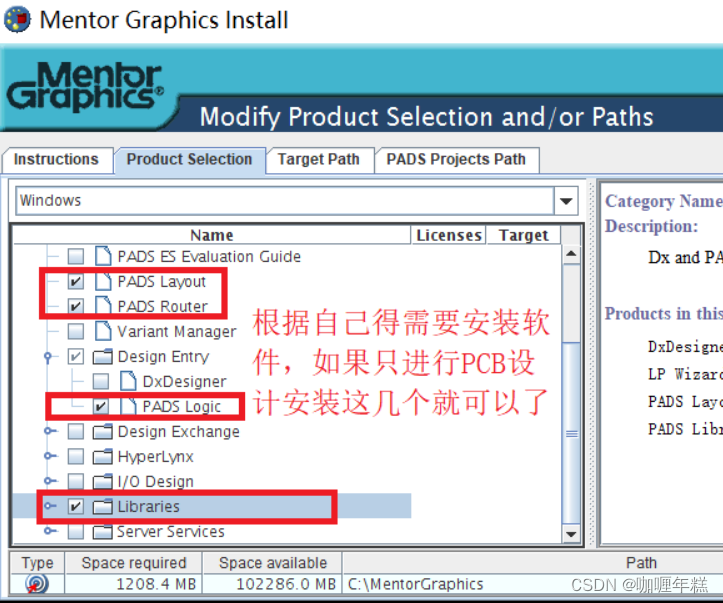Click the Design Exchange folder icon
This screenshot has width=723, height=603.
pyautogui.click(x=102, y=432)
